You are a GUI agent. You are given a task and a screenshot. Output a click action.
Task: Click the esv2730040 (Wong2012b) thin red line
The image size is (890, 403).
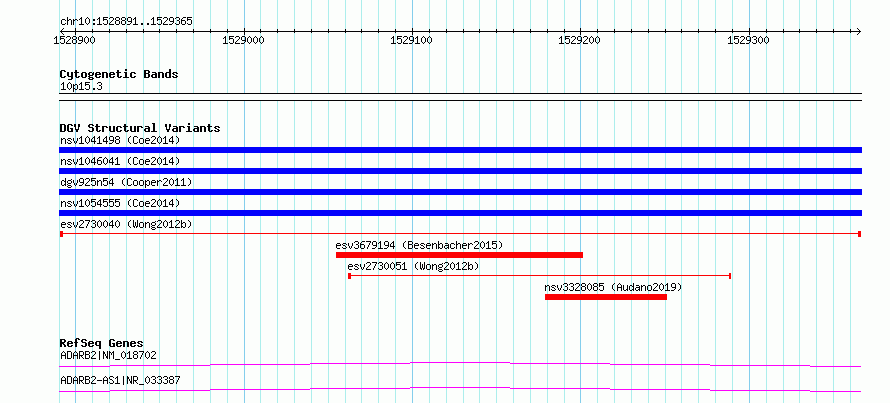point(460,234)
